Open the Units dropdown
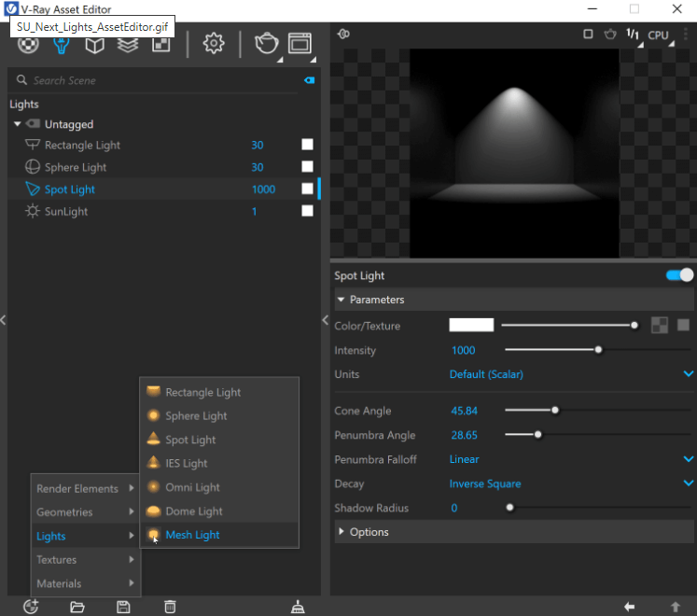697x616 pixels. [x=688, y=374]
